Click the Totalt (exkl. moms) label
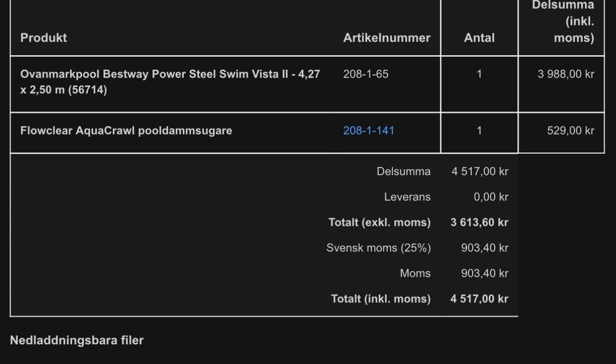 [x=379, y=222]
